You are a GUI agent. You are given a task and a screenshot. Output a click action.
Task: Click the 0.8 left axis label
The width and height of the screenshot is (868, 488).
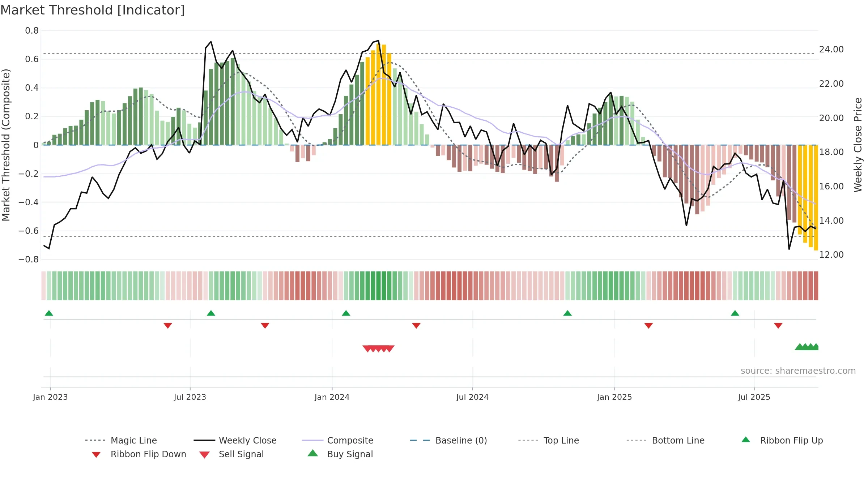(32, 31)
